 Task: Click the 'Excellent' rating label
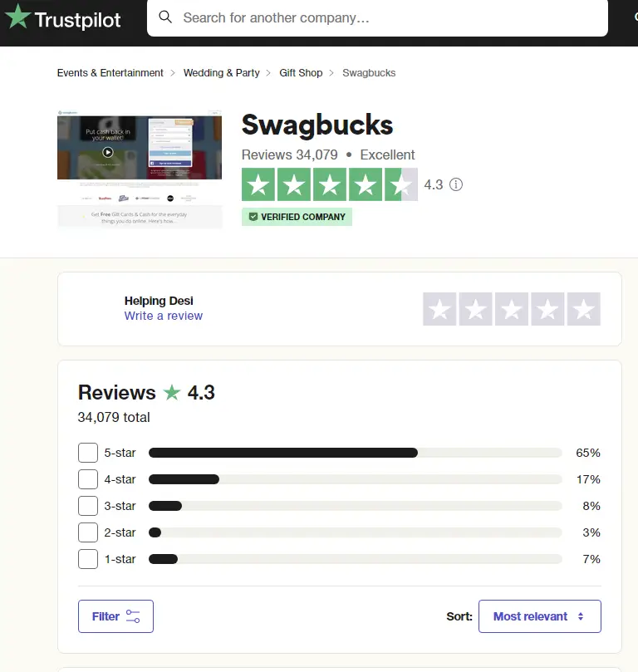(387, 155)
